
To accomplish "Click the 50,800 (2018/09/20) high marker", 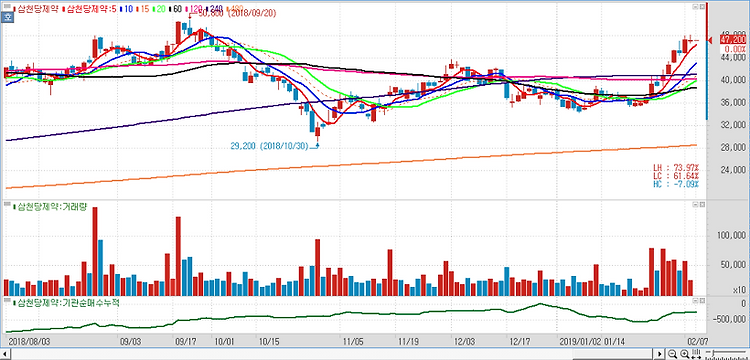I will click(x=237, y=14).
